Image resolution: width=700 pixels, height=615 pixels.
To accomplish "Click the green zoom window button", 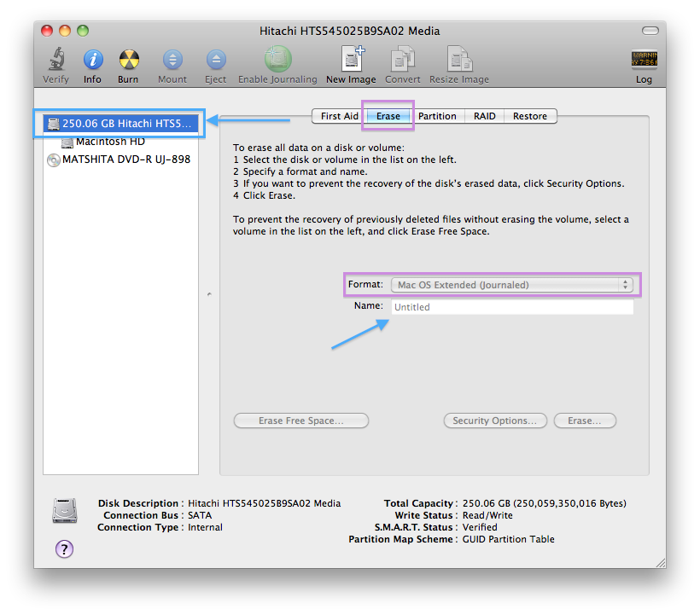I will coord(83,31).
